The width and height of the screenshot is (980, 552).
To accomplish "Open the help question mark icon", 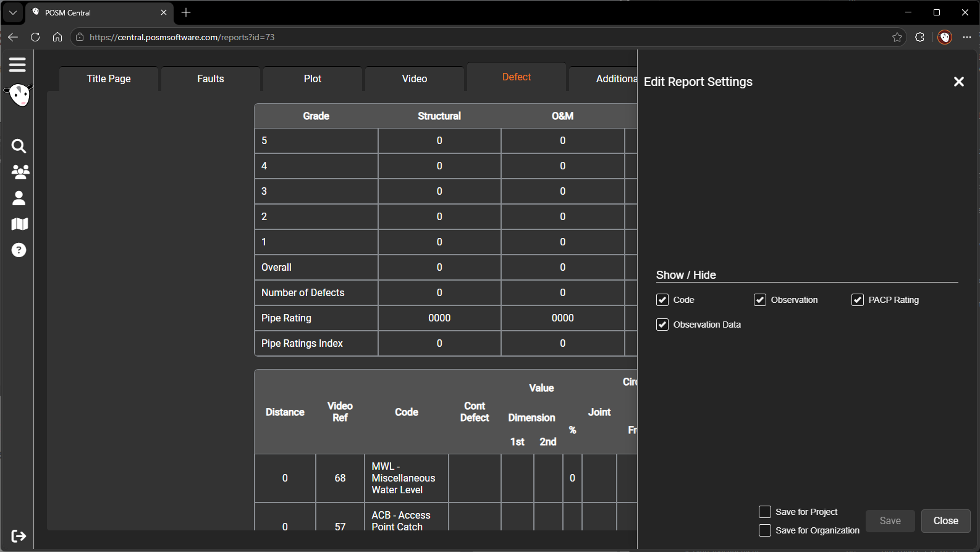I will tap(19, 250).
